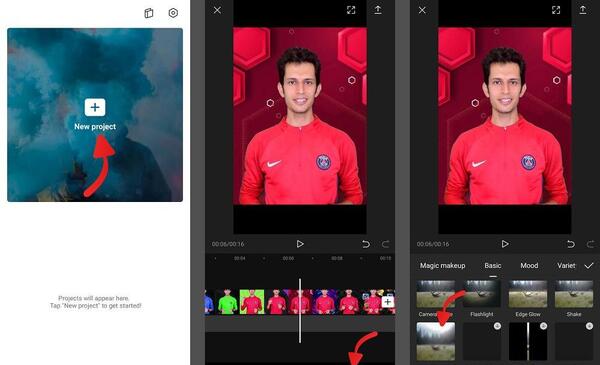Confirm effect with the checkmark icon
Viewport: 600px width, 365px height.
click(x=589, y=265)
